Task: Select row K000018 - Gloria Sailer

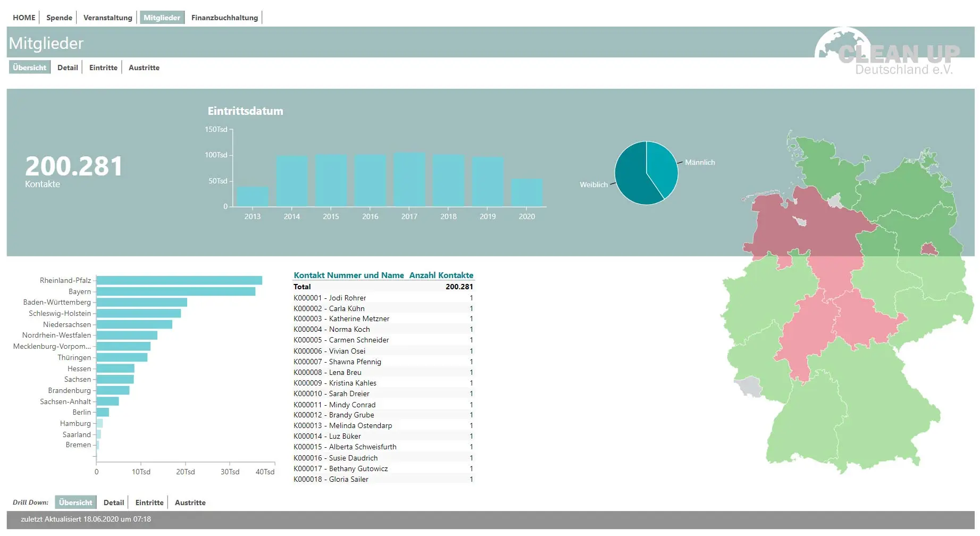Action: (383, 479)
